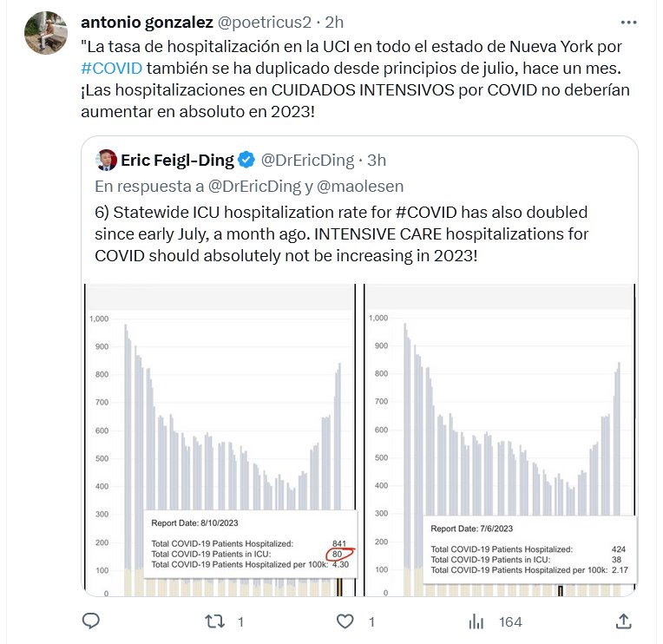Viewport: 663px width, 644px height.
Task: Open the left chart image dated 8/10/2023
Action: pos(220,439)
